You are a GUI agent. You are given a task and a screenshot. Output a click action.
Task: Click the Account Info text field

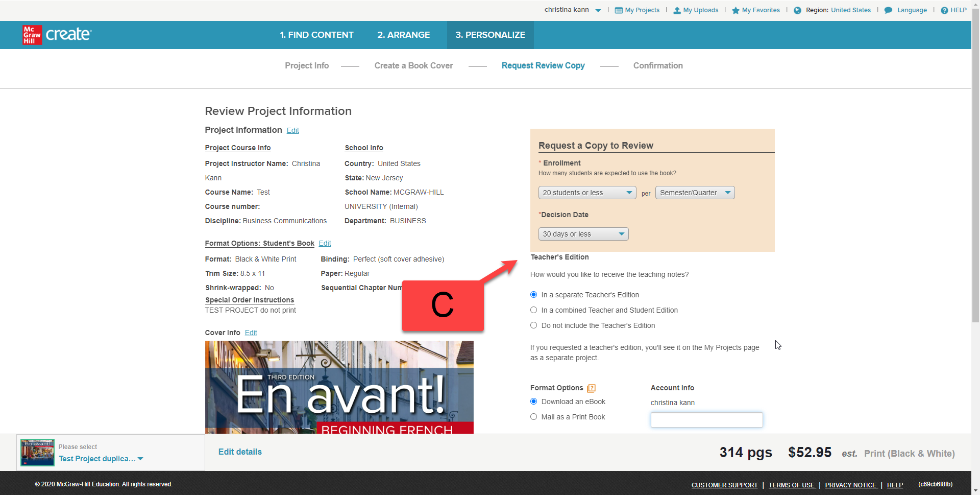pyautogui.click(x=706, y=420)
